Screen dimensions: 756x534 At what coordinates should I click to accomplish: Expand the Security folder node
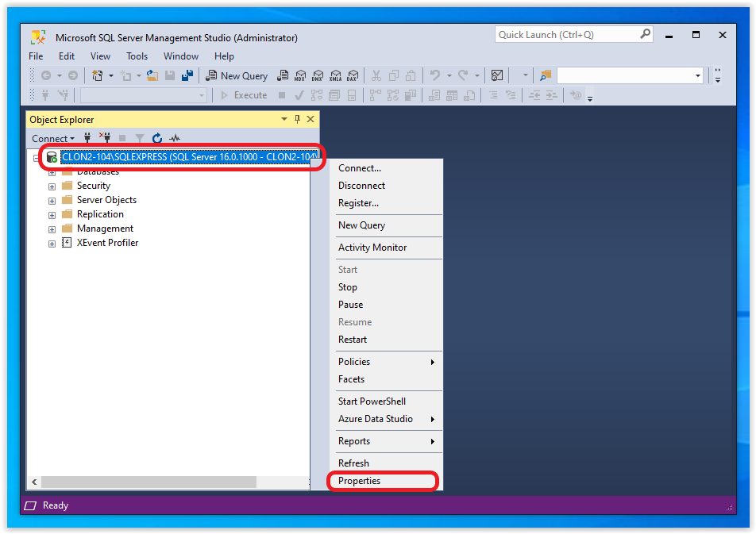pyautogui.click(x=52, y=186)
